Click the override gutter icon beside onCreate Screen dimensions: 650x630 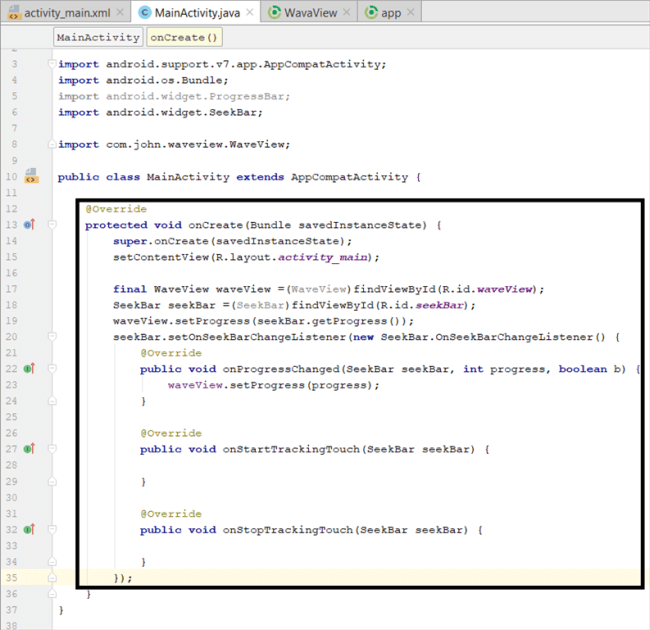[x=30, y=225]
